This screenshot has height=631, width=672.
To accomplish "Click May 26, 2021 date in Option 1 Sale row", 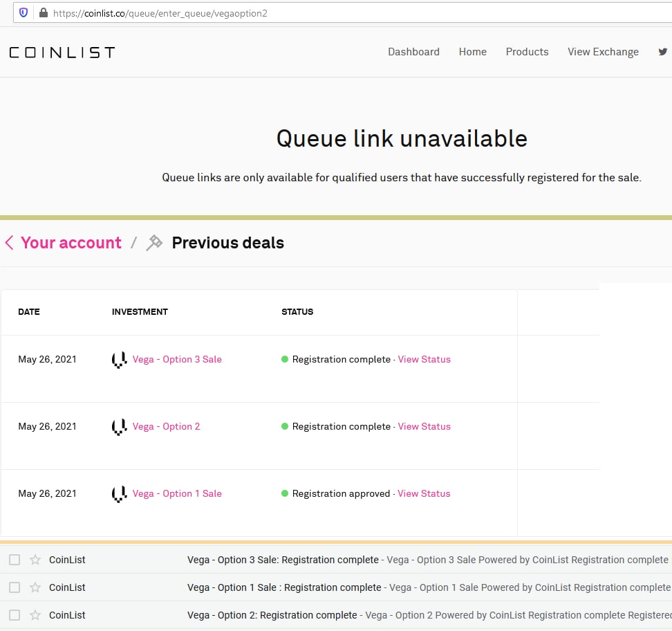I will tap(47, 494).
